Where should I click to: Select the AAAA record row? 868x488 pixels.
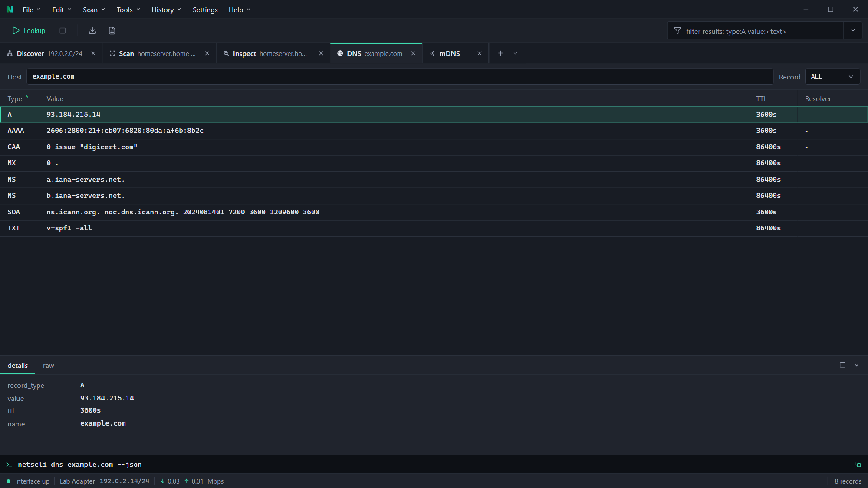(x=434, y=131)
